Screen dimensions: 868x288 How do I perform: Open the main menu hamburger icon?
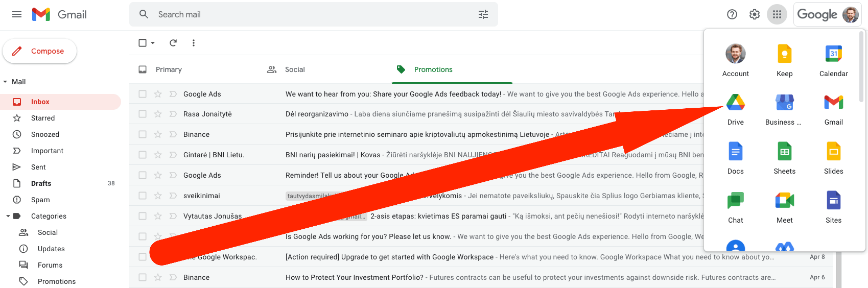pos(17,14)
